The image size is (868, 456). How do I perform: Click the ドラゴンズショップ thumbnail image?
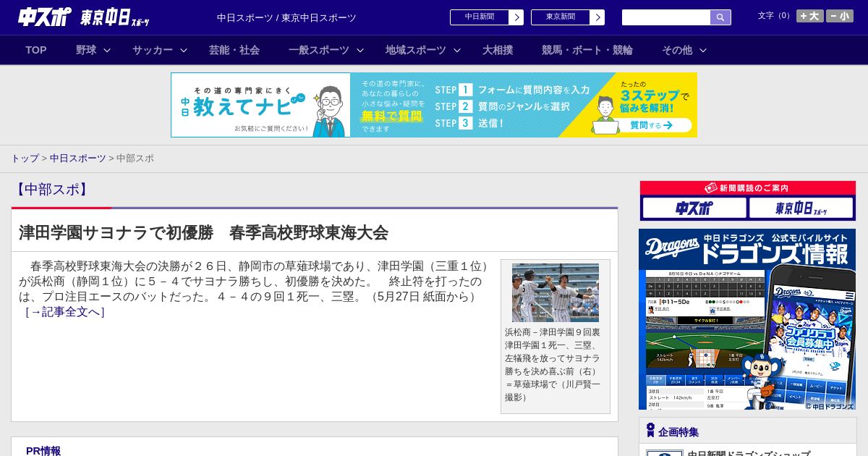pos(665,453)
